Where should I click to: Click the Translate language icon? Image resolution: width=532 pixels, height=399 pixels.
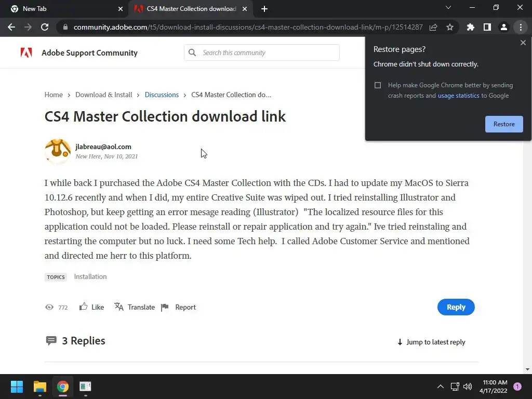click(x=119, y=307)
